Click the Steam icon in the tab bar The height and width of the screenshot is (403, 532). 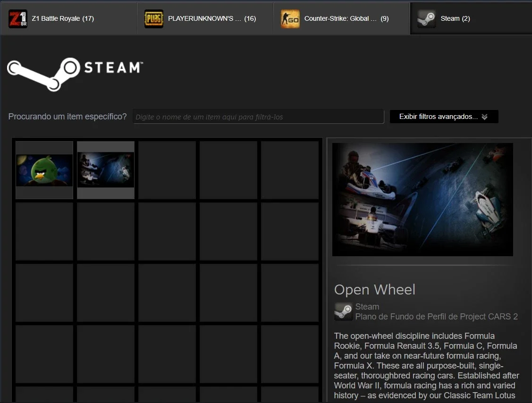pos(426,19)
